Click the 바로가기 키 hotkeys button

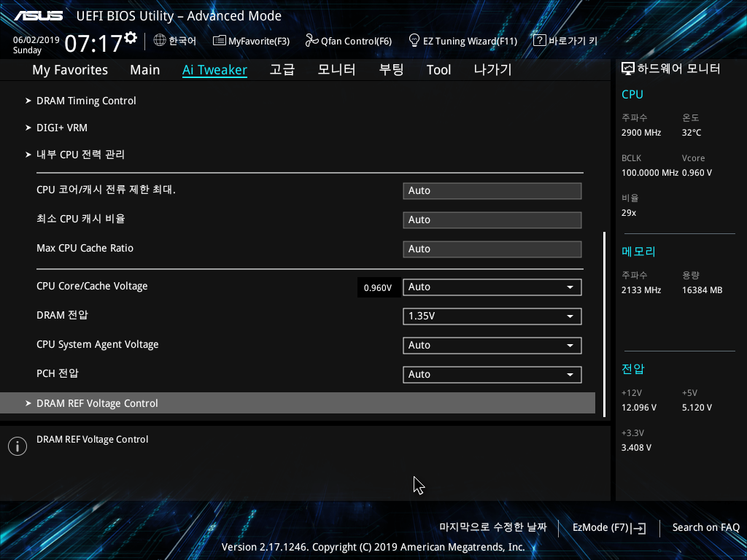click(x=565, y=41)
